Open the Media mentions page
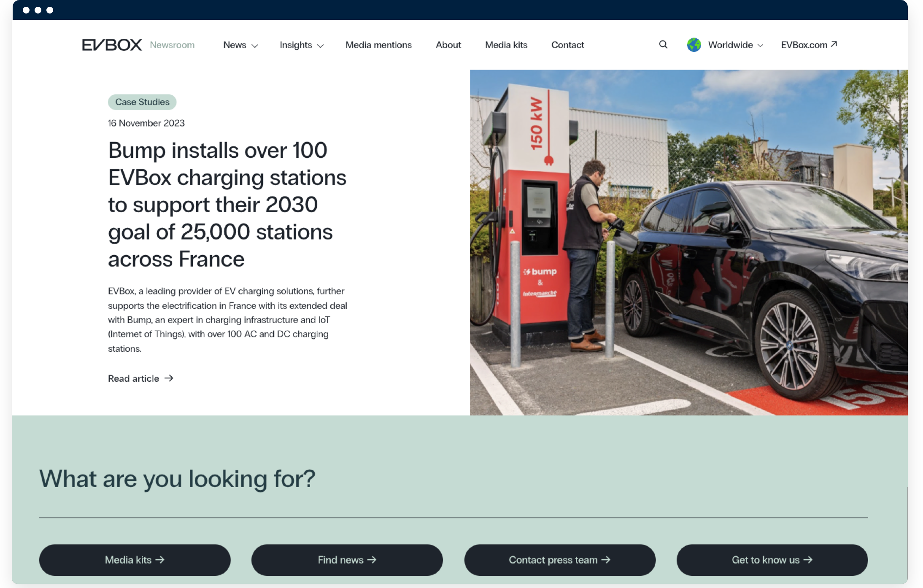 tap(378, 45)
